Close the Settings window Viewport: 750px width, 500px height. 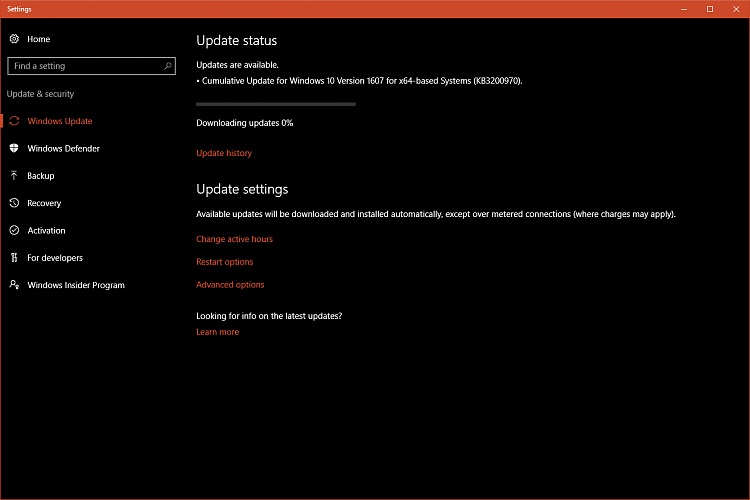click(x=736, y=9)
